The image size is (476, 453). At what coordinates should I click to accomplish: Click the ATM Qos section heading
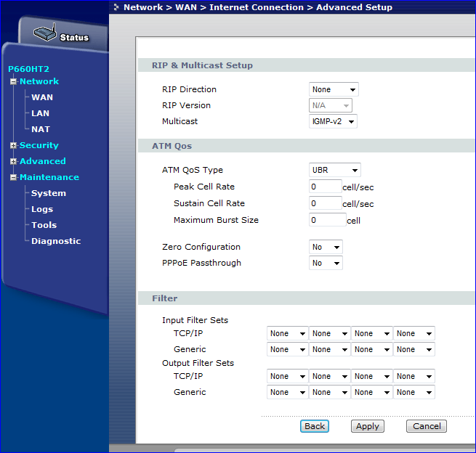(x=172, y=146)
